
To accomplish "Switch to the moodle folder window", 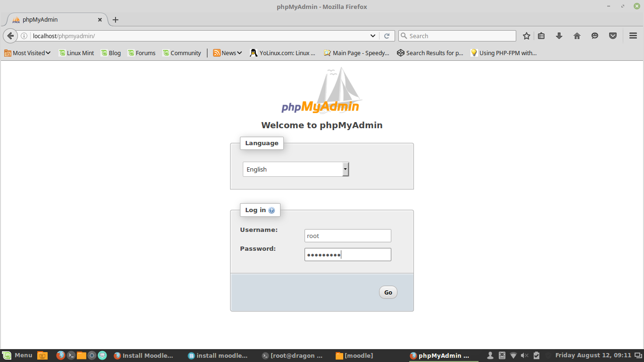I will pyautogui.click(x=354, y=355).
